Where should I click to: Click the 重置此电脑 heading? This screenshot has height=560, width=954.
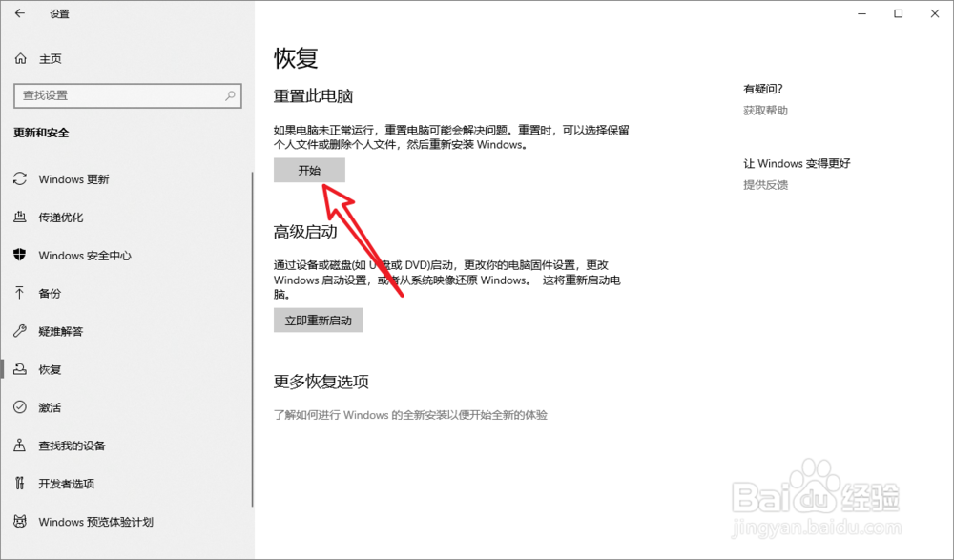coord(313,96)
